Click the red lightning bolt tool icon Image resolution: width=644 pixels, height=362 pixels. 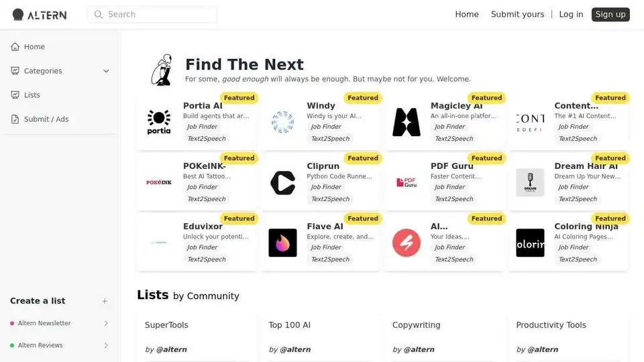coord(406,243)
